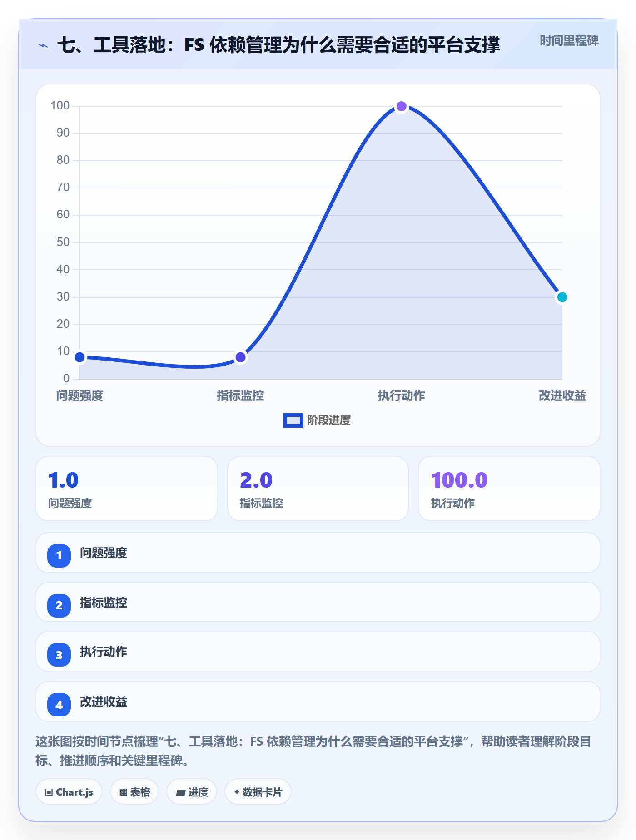636x840 pixels.
Task: Select the 改进收益 milestone row text
Action: (104, 702)
